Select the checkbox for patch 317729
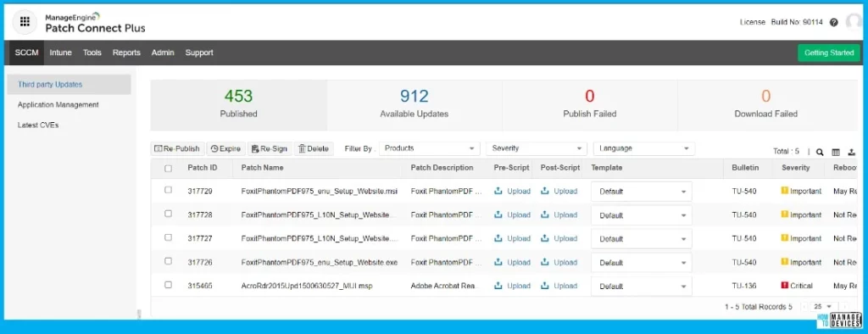The width and height of the screenshot is (868, 334). tap(169, 190)
